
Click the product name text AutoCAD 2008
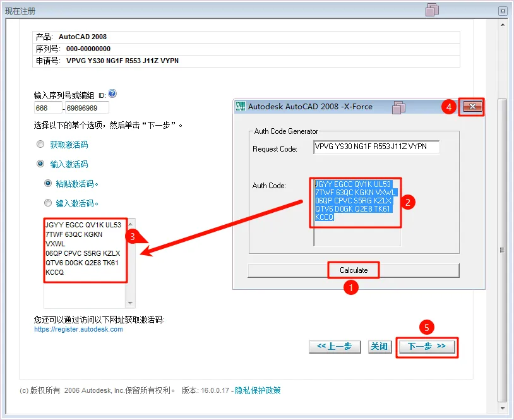click(83, 37)
